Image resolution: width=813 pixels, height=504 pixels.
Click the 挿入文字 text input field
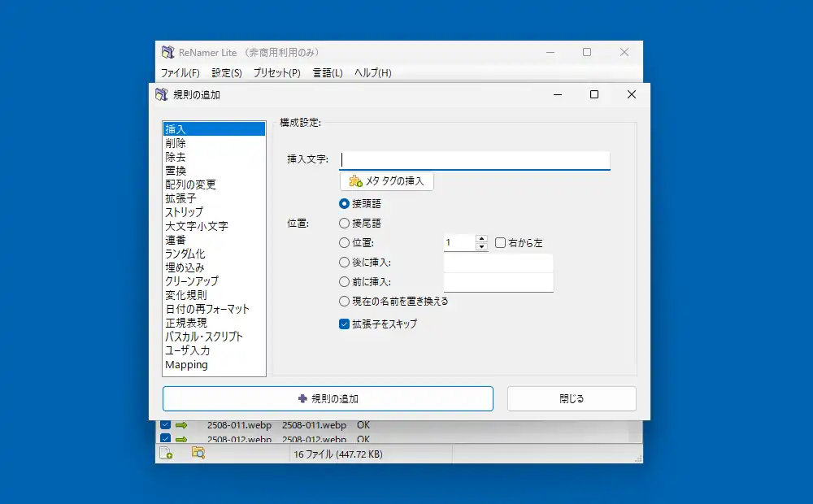(x=474, y=160)
